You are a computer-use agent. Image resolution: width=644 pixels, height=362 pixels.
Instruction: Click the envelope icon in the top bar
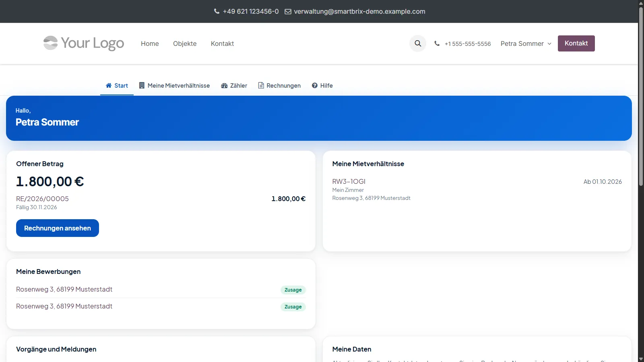click(288, 12)
